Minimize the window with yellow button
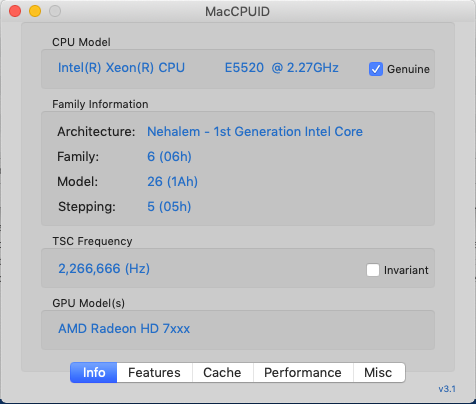Screen dimensions: 476x404 click(35, 11)
